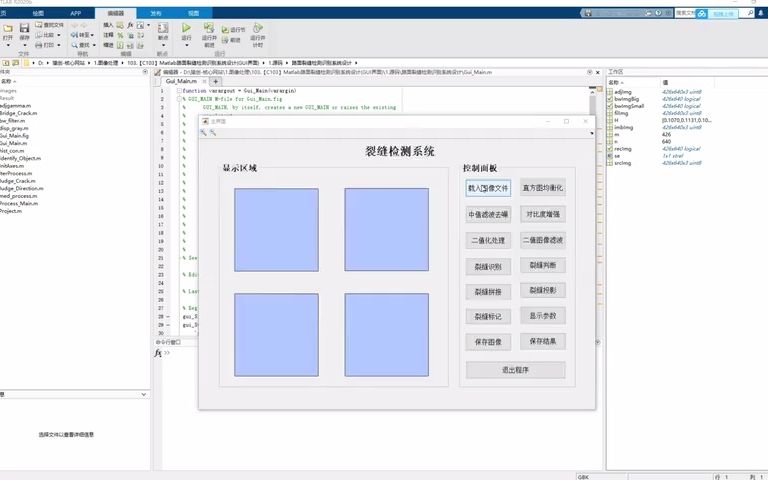Select the 编辑器 (Editor) ribbon tab
Viewport: 768px width, 480px height.
(116, 13)
